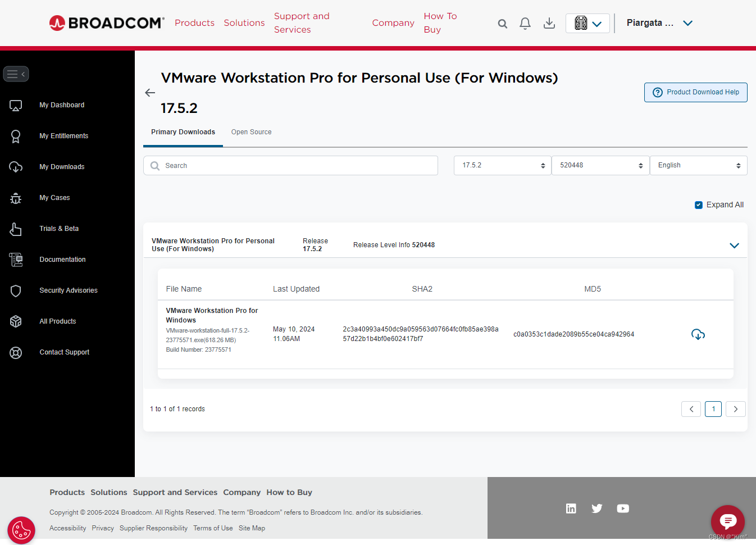Focus the Search input field
Viewport: 756px width, 545px height.
point(290,165)
